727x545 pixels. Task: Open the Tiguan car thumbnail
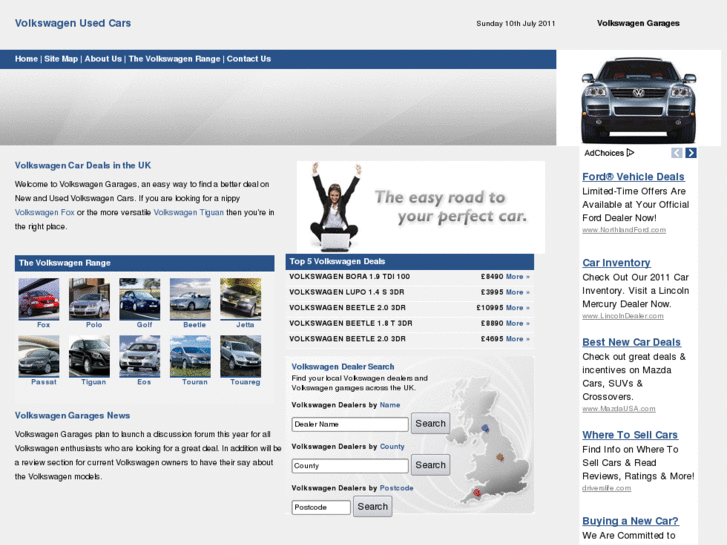coord(89,356)
